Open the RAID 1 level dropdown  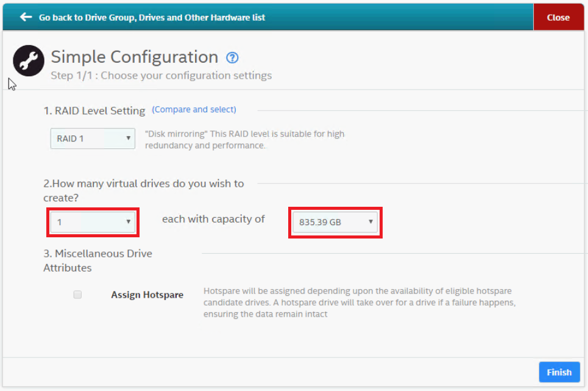coord(93,138)
